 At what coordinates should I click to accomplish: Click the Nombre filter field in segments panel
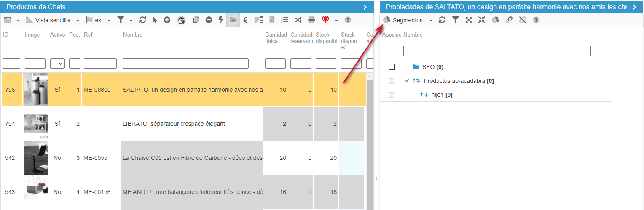496,51
